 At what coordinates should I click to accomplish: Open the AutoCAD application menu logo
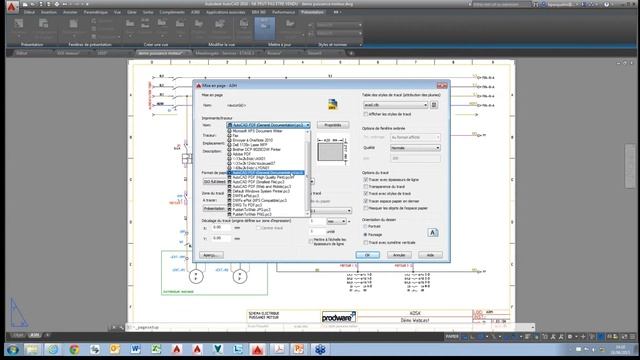12,7
